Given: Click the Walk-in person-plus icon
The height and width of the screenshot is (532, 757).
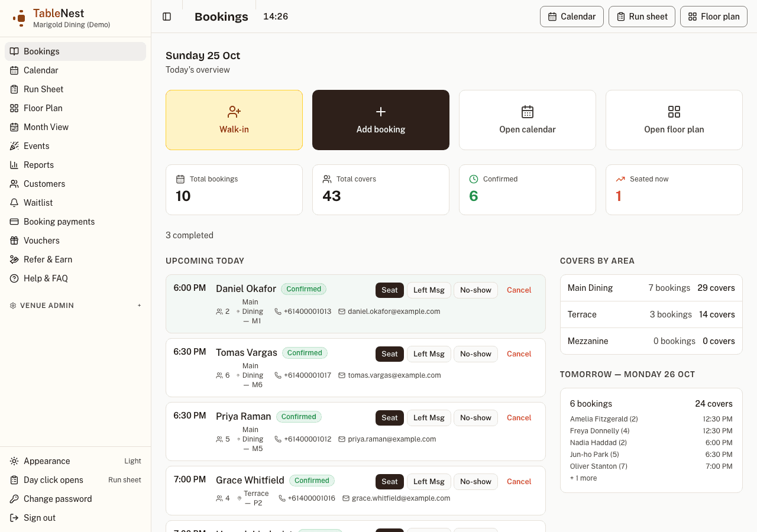Looking at the screenshot, I should point(234,112).
